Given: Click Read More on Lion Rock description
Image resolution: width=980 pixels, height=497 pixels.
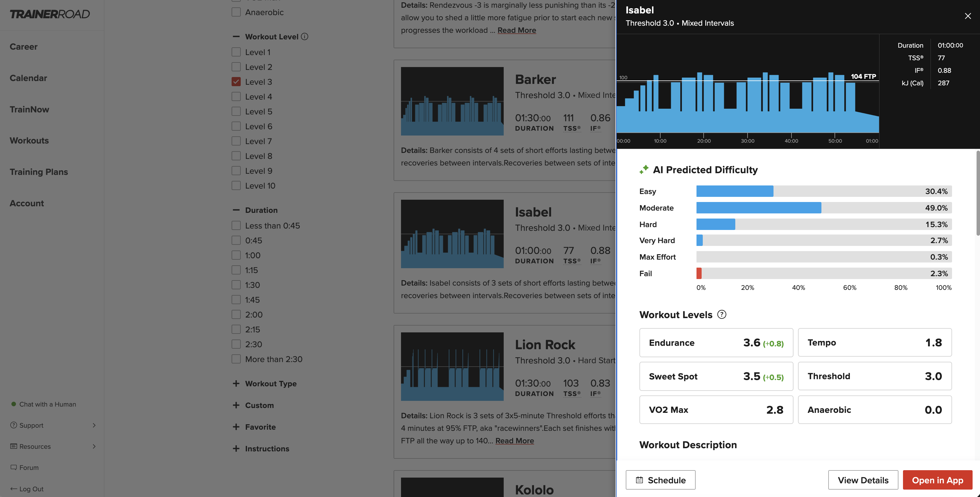Looking at the screenshot, I should click(x=514, y=441).
